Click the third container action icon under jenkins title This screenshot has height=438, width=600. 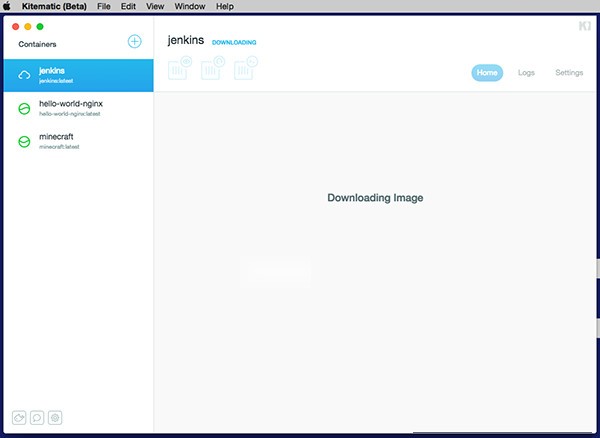245,68
